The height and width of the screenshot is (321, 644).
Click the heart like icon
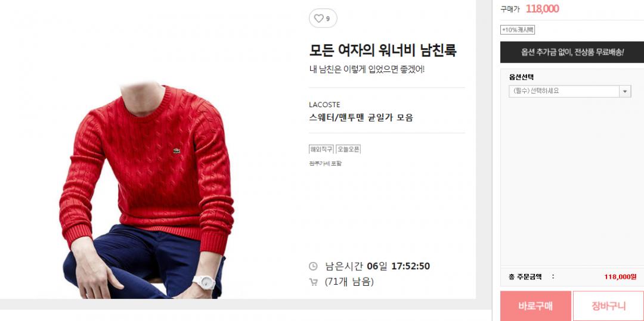click(x=318, y=18)
